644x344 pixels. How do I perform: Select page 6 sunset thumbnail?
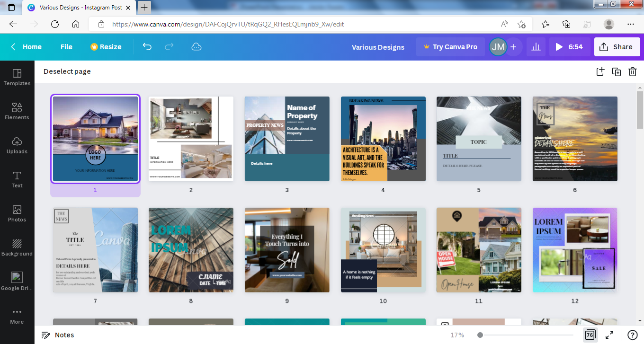click(575, 139)
